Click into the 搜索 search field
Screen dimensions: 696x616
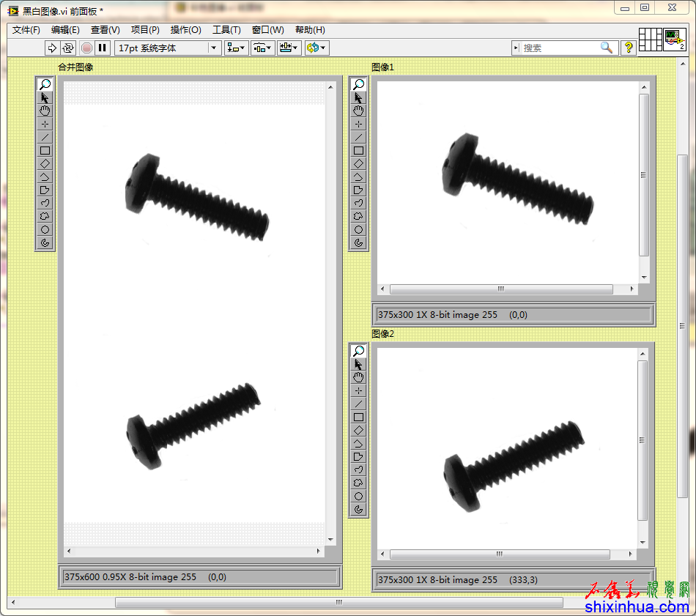pos(560,48)
